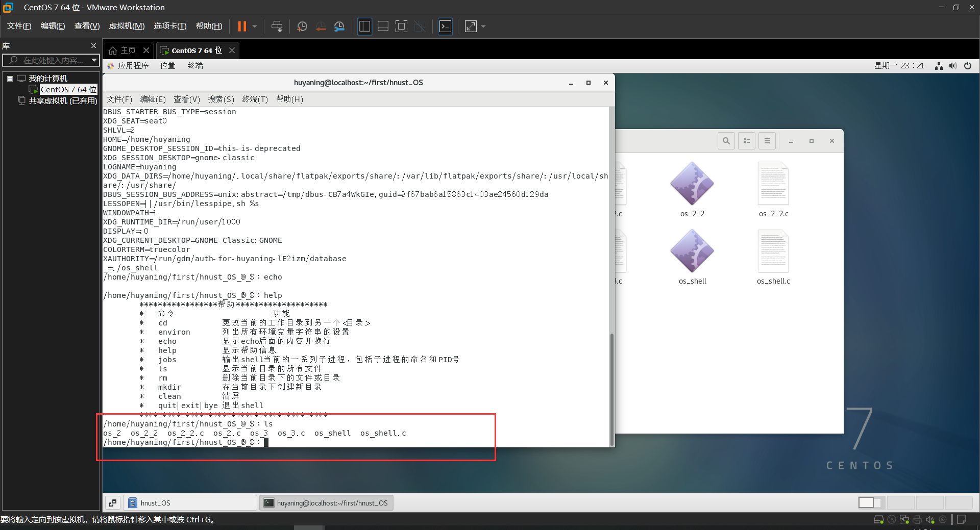Open VMware 帮助(H) menu
Image resolution: width=980 pixels, height=530 pixels.
209,26
